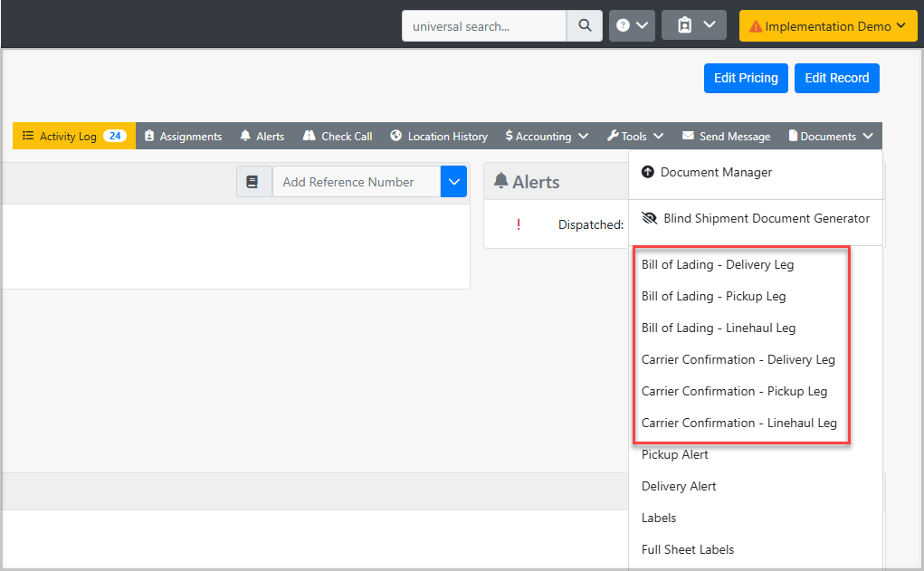
Task: Click the Alerts bell in toolbar
Action: [x=262, y=137]
